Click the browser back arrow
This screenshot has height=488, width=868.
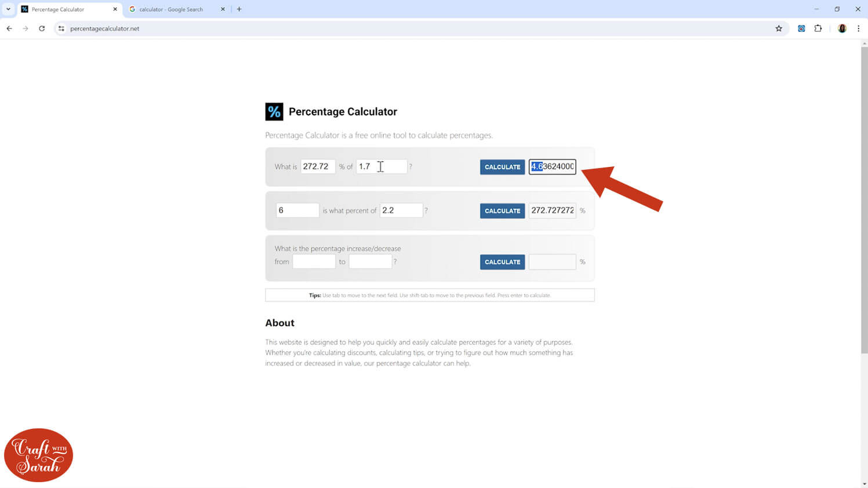[9, 28]
